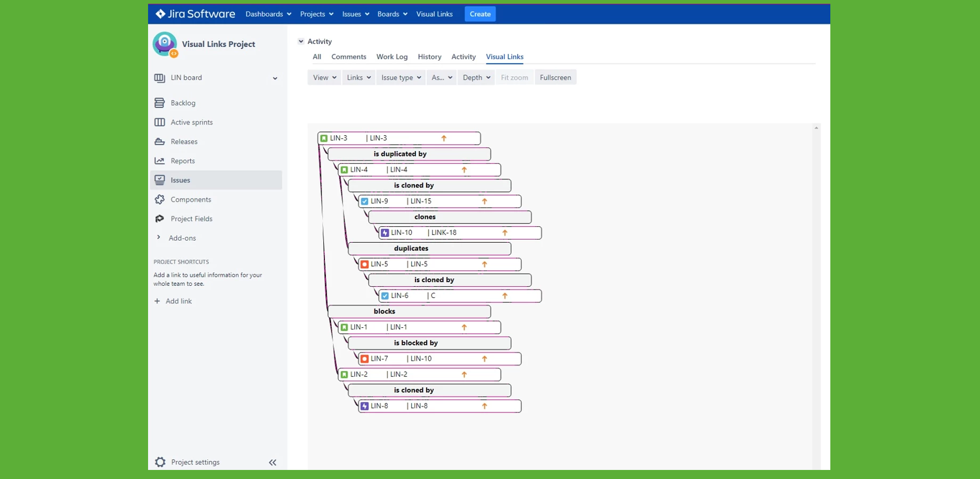This screenshot has height=479, width=980.
Task: Click the Project settings gear icon
Action: pyautogui.click(x=160, y=462)
